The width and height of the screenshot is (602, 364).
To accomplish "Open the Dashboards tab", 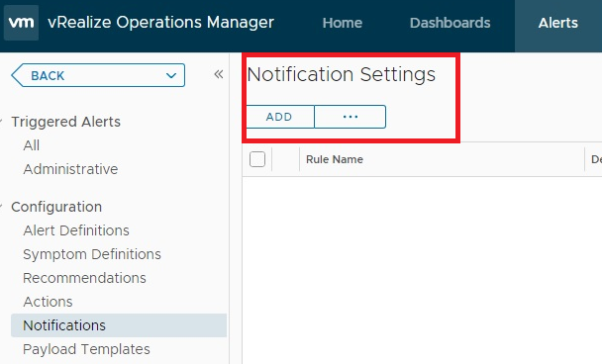I will [x=450, y=23].
